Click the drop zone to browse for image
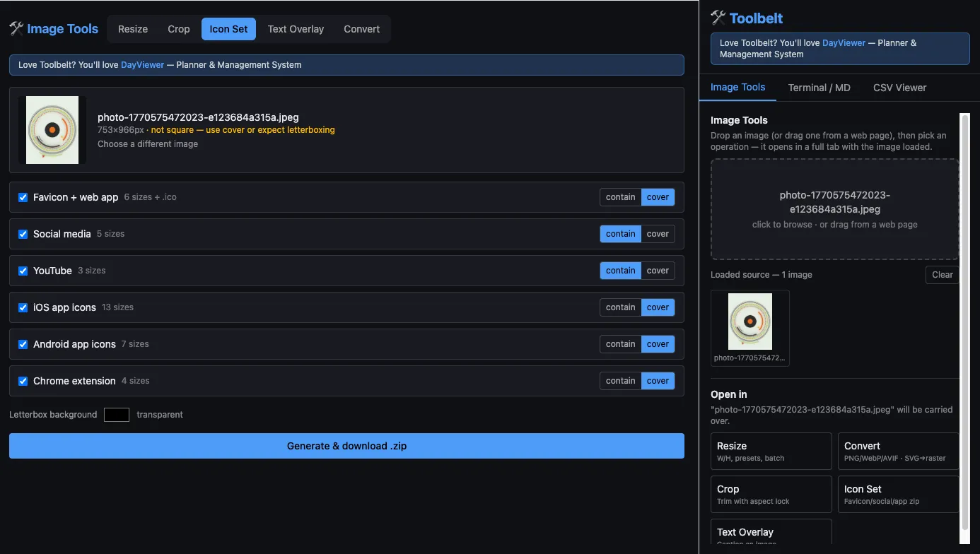The width and height of the screenshot is (980, 554). [x=834, y=209]
